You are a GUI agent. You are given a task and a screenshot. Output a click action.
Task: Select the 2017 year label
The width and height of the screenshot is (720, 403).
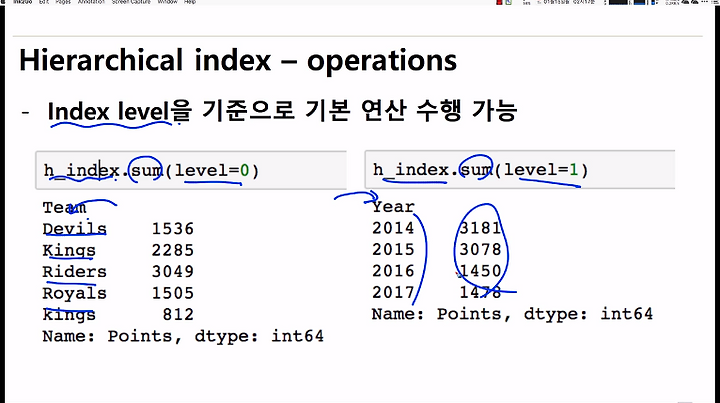394,292
